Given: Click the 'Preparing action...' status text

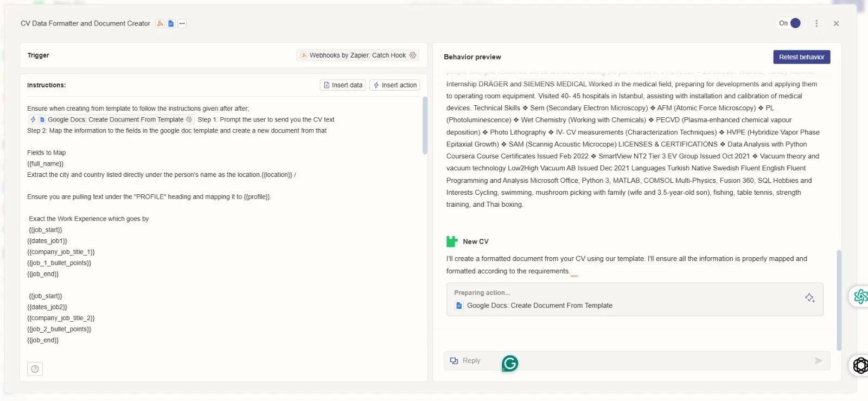Looking at the screenshot, I should pos(482,293).
